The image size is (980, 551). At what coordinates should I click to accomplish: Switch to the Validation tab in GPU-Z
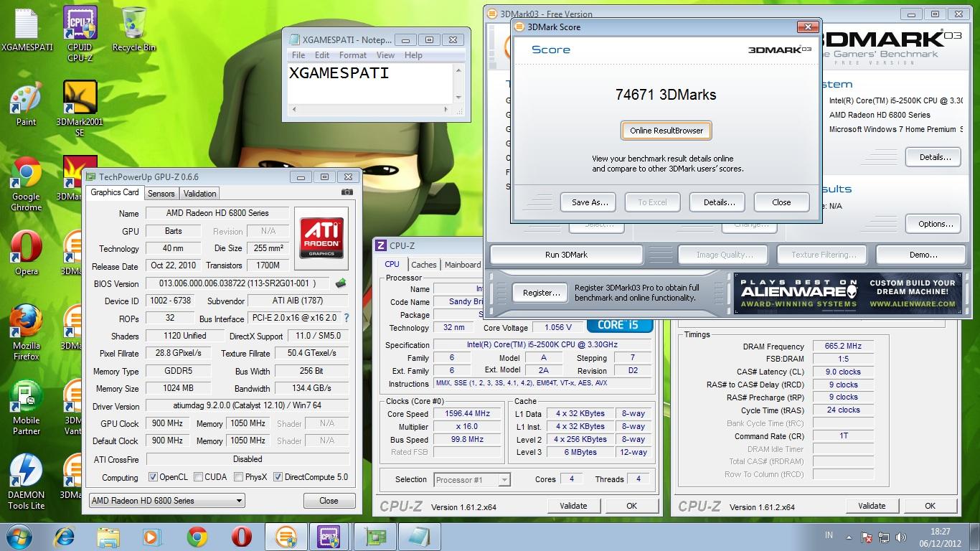(199, 194)
